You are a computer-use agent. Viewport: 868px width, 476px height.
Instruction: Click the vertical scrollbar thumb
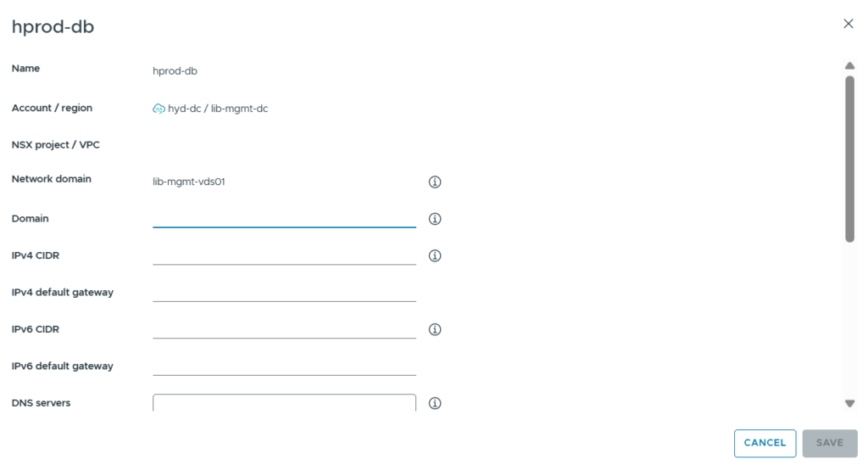click(x=849, y=157)
